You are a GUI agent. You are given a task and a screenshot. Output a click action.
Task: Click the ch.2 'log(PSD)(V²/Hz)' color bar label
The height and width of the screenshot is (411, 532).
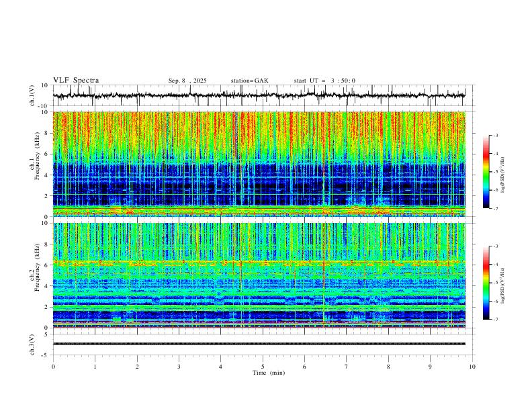click(x=502, y=285)
